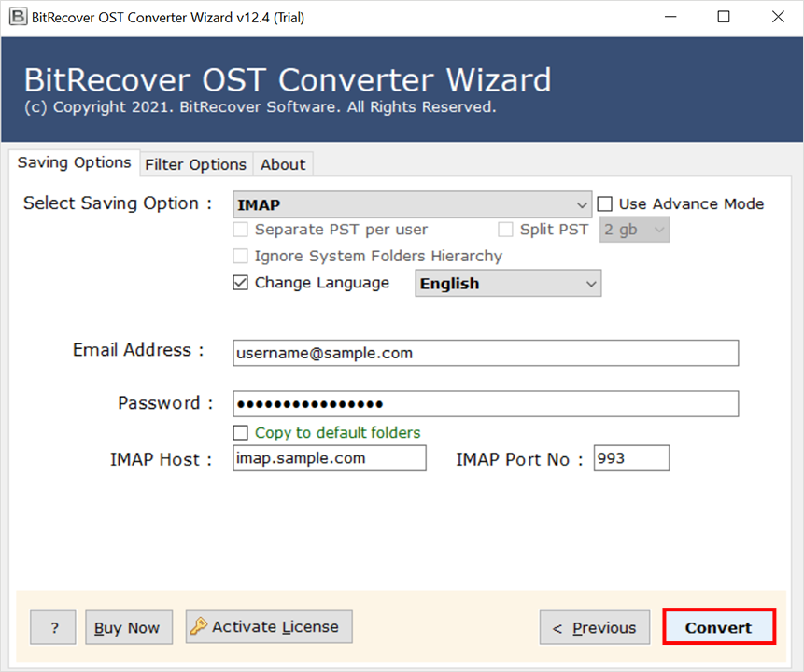Go back with the Previous button

595,627
